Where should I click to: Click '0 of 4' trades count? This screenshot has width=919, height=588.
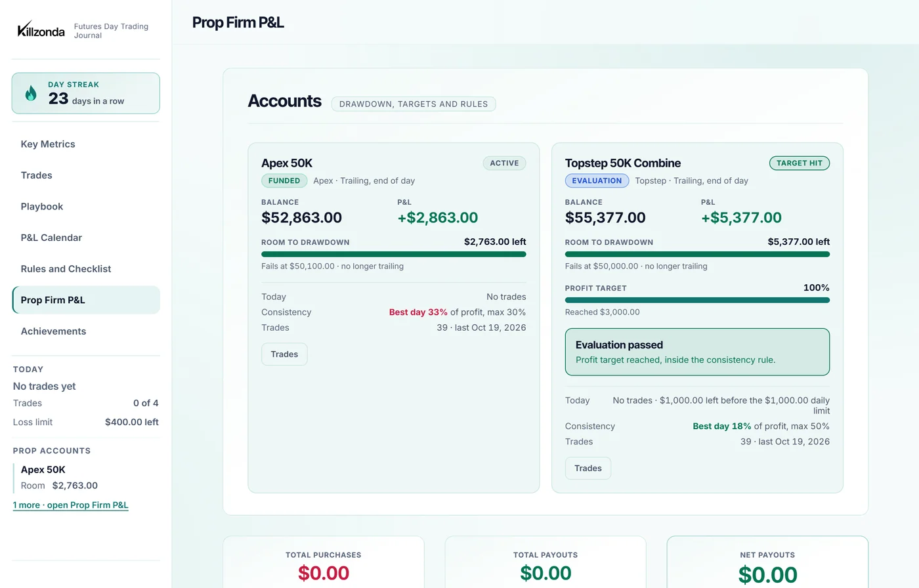[x=146, y=404]
